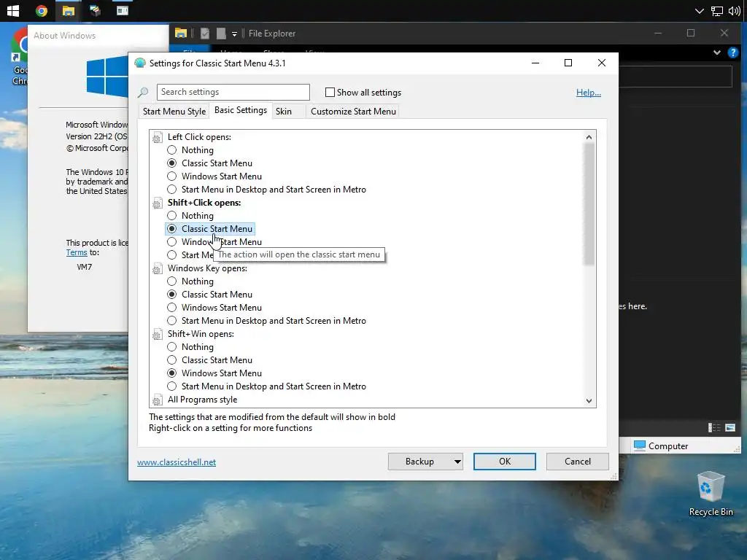Click the Shift+Win opens setting icon
This screenshot has width=747, height=560.
pyautogui.click(x=157, y=335)
